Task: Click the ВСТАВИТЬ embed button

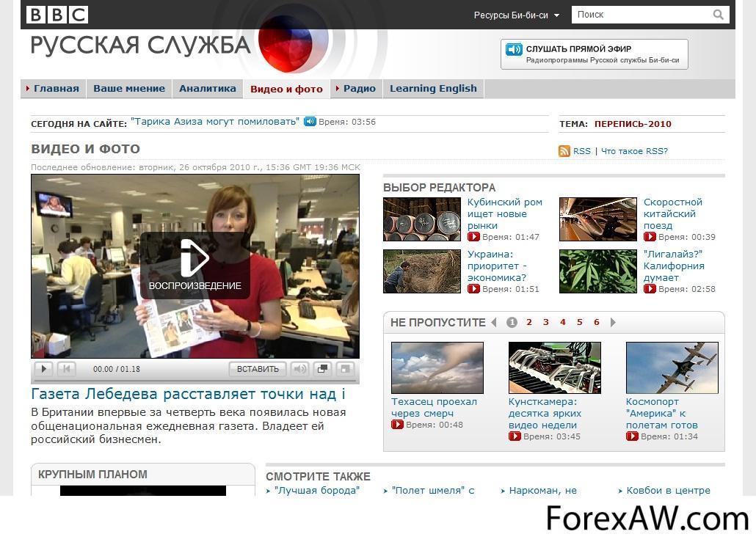Action: (258, 369)
